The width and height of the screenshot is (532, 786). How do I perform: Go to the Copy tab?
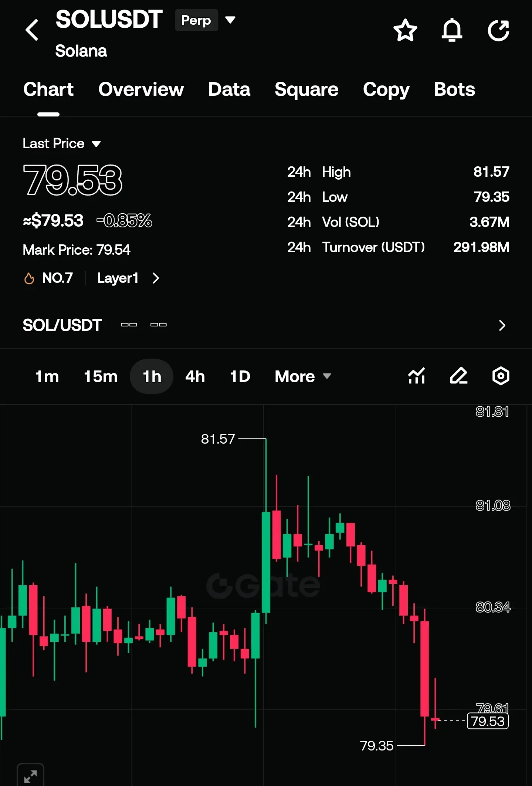386,90
